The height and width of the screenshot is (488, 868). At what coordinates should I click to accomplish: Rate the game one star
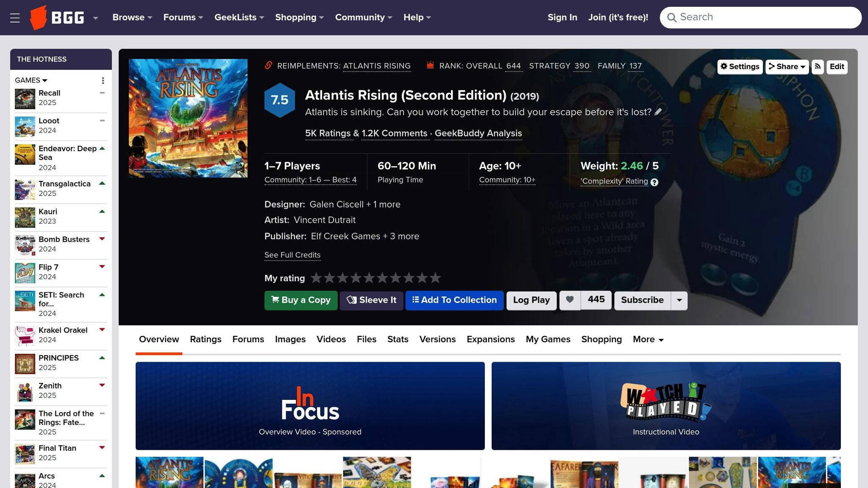coord(316,278)
